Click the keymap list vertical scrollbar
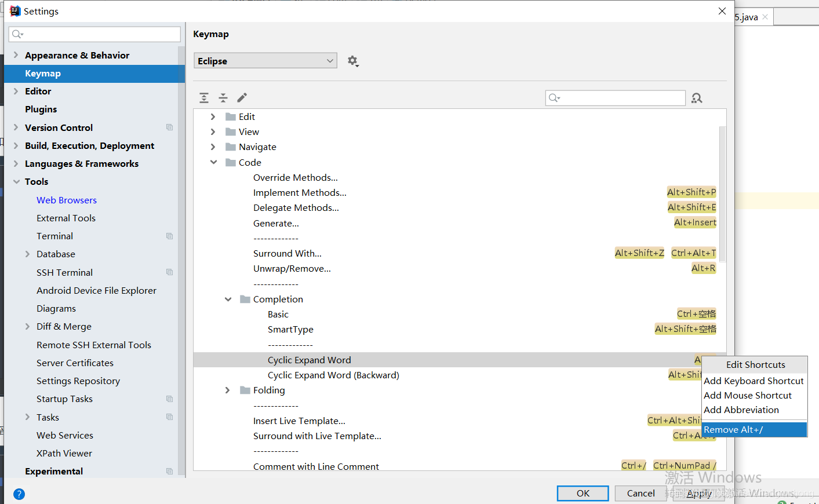 [x=722, y=194]
